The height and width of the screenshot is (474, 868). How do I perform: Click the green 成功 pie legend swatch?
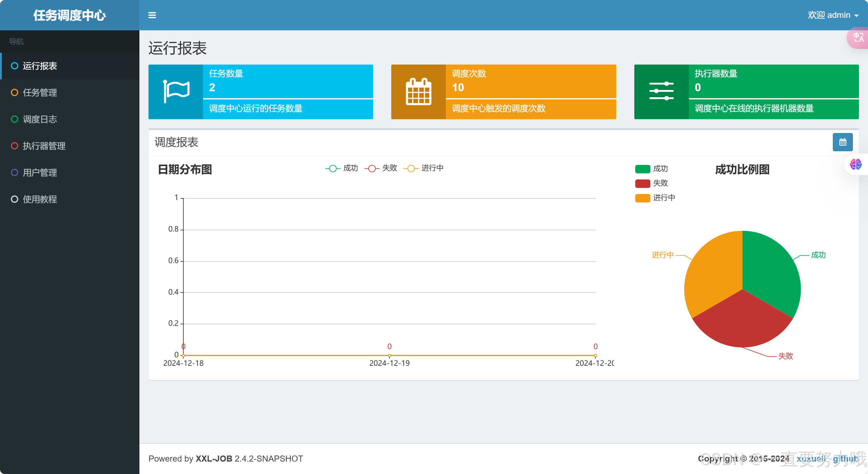642,169
